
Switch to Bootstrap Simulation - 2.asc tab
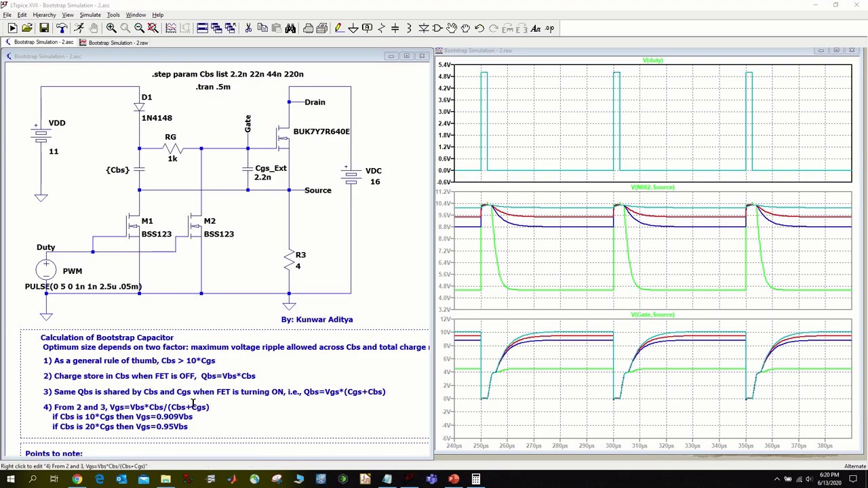[39, 42]
